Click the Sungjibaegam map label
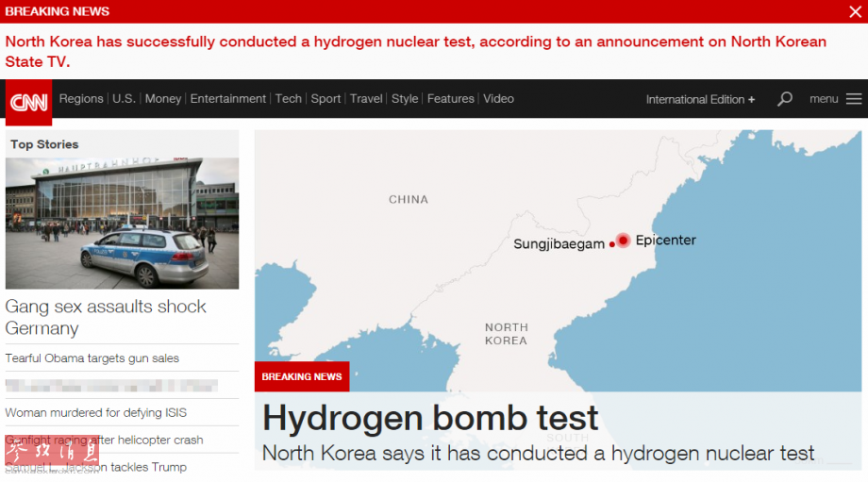 (x=559, y=244)
